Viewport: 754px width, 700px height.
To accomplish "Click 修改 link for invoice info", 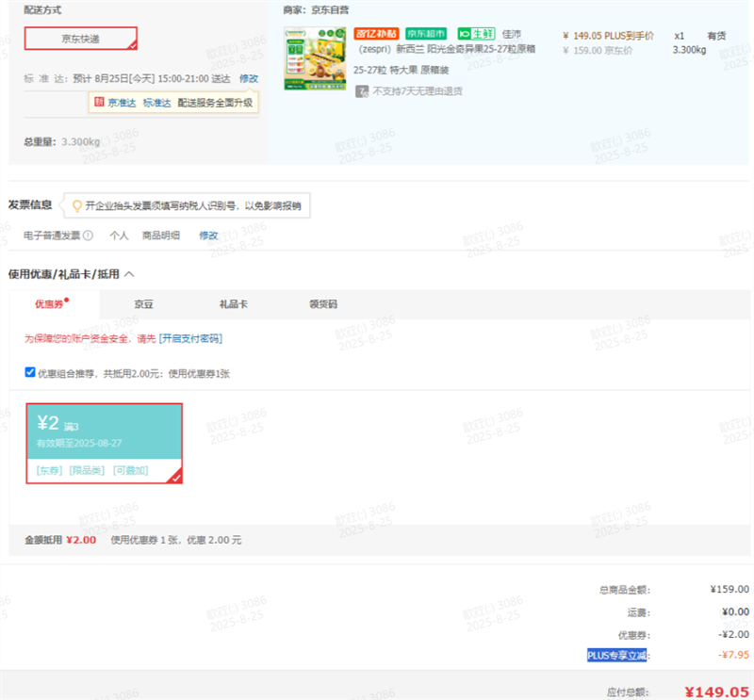I will coord(208,236).
